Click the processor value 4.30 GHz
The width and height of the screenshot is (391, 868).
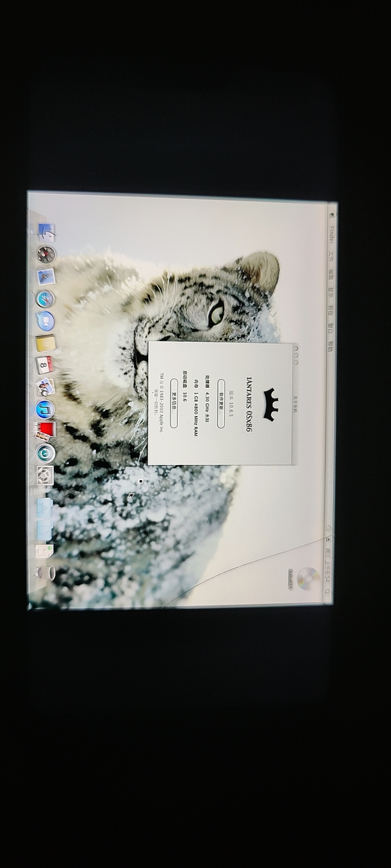point(207,402)
